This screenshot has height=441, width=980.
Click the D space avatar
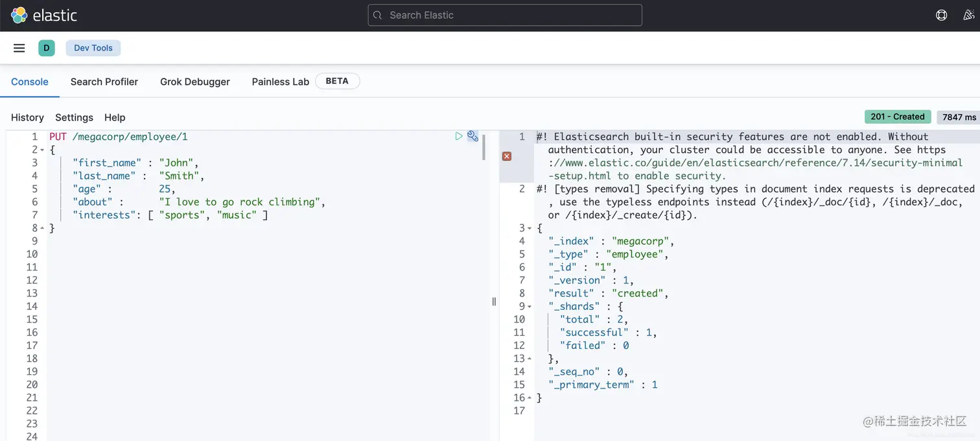(x=47, y=48)
